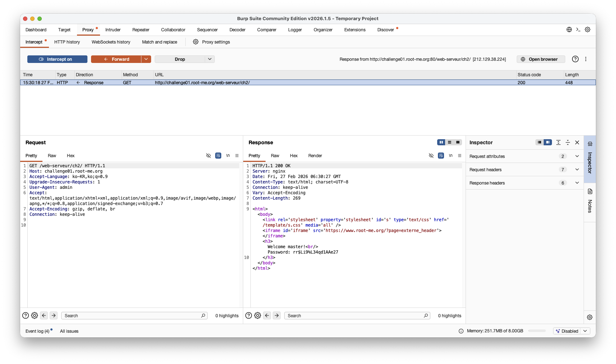Expand the Request headers section
The image size is (616, 364).
pos(577,169)
